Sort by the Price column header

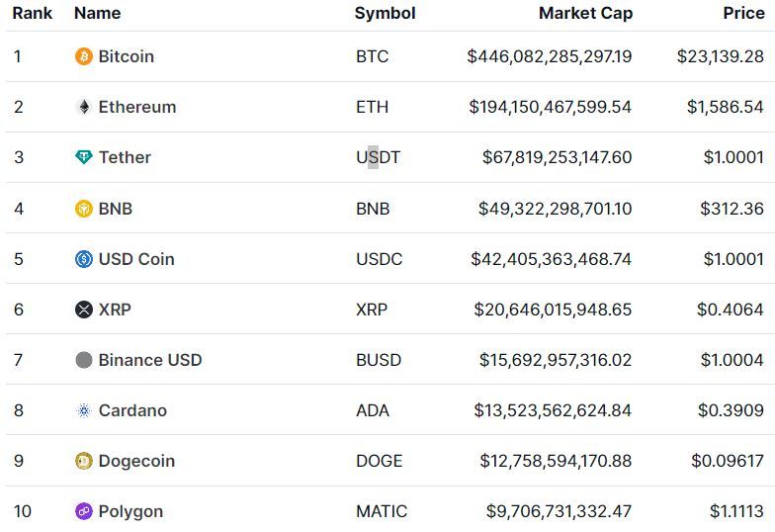click(743, 13)
